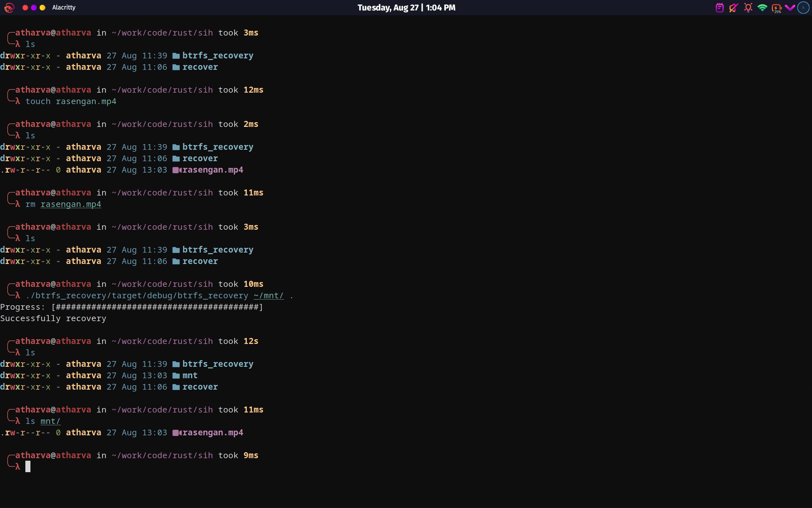Viewport: 812px width, 508px height.
Task: Open the application launcher logo in the top bar
Action: pyautogui.click(x=9, y=7)
